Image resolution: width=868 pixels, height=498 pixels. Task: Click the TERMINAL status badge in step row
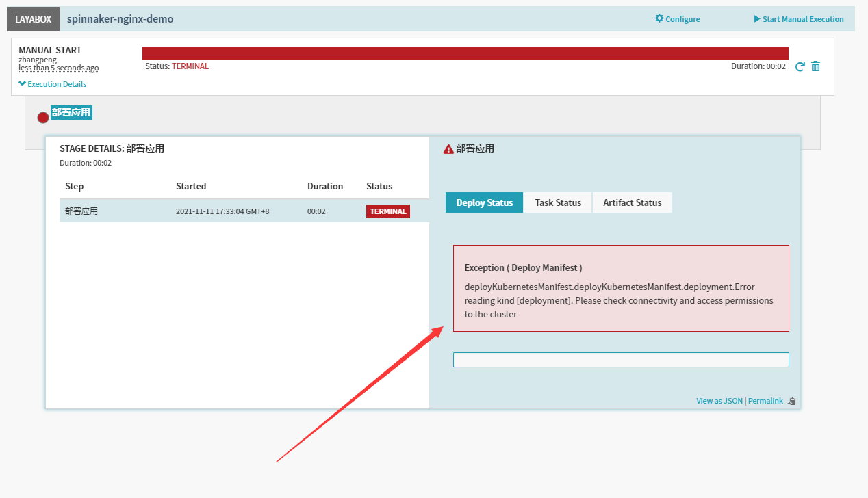(x=388, y=211)
